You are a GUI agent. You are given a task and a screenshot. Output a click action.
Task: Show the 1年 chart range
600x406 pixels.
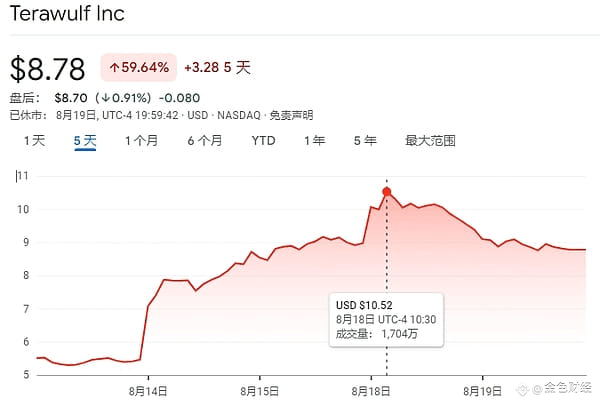click(x=315, y=141)
